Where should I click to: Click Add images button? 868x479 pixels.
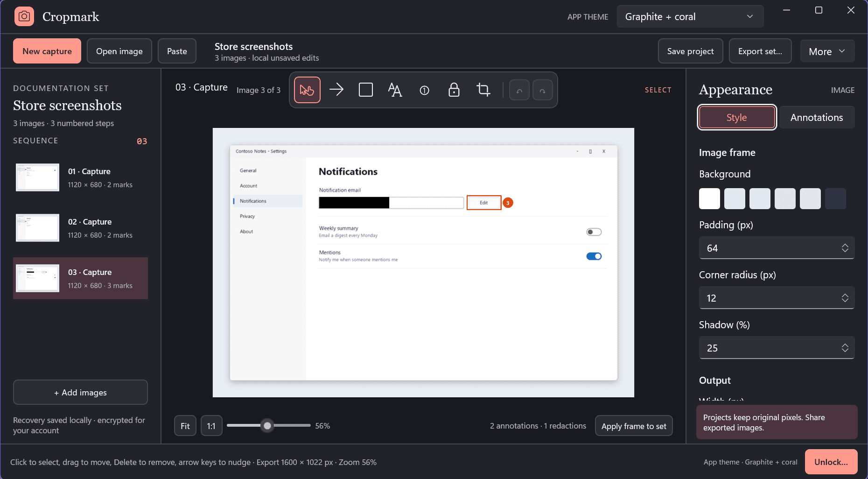click(80, 393)
